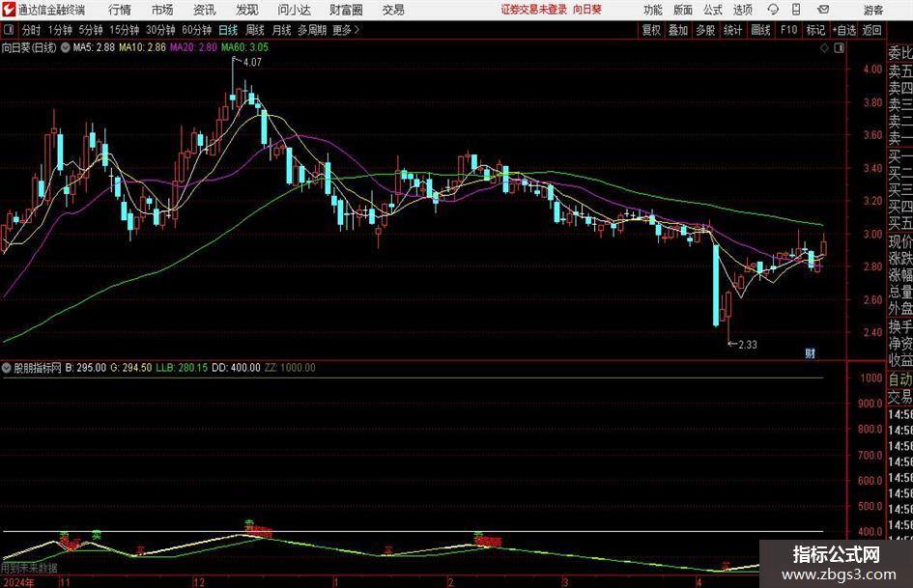Open the 资讯 menu

204,10
